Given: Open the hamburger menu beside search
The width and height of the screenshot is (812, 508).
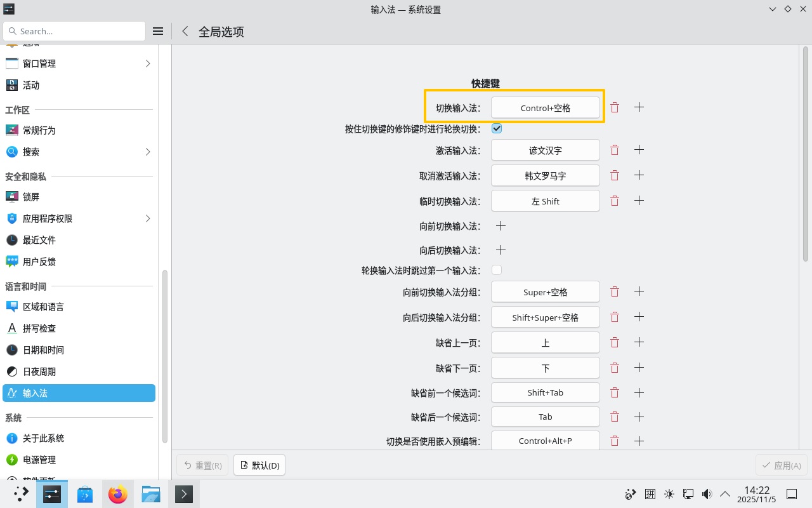Looking at the screenshot, I should 157,30.
